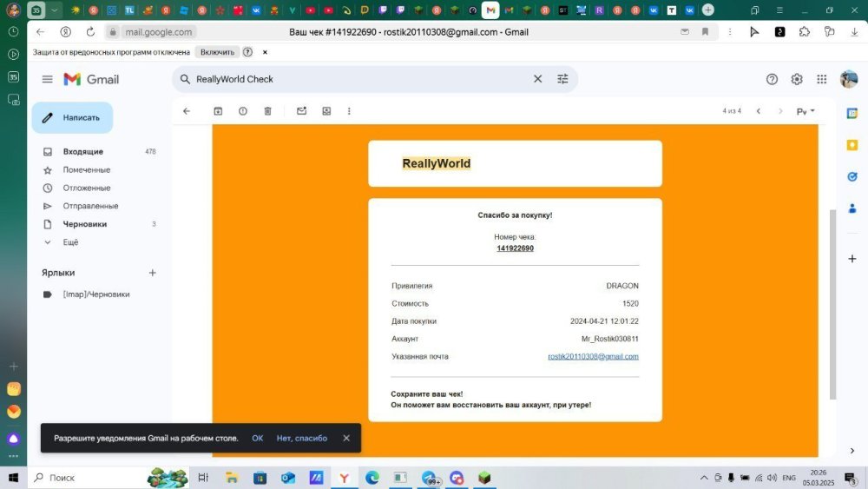Dismiss the desktop notifications banner

point(346,438)
